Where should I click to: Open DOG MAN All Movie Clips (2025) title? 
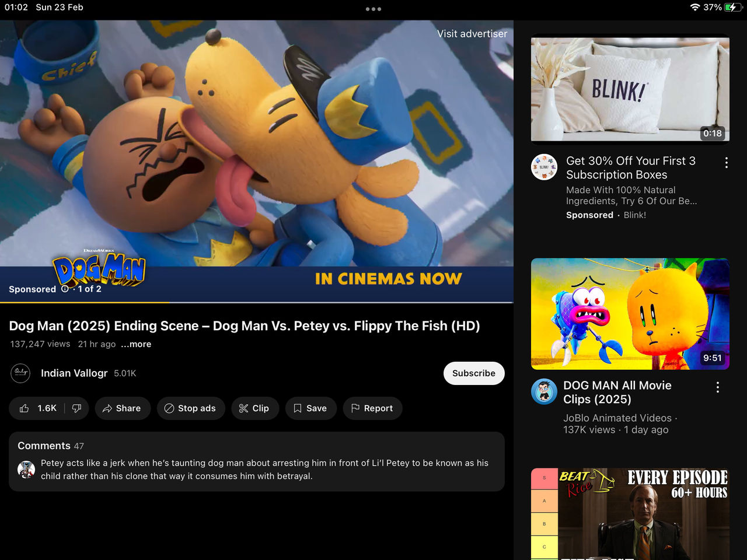pos(617,393)
